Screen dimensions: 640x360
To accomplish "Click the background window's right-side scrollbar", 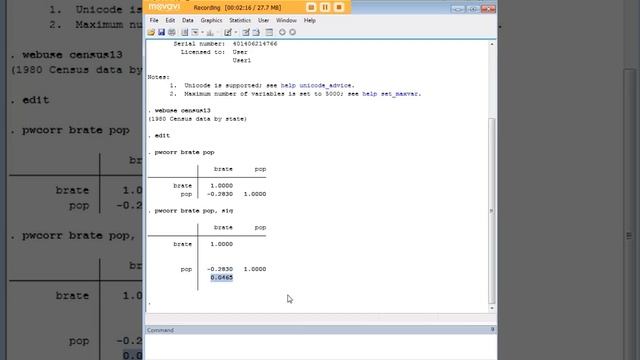I will (629, 214).
